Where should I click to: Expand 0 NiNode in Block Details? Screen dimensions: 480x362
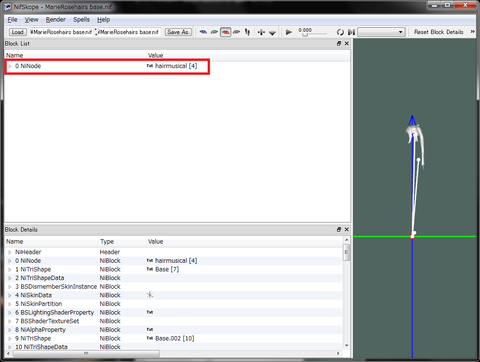[10, 261]
